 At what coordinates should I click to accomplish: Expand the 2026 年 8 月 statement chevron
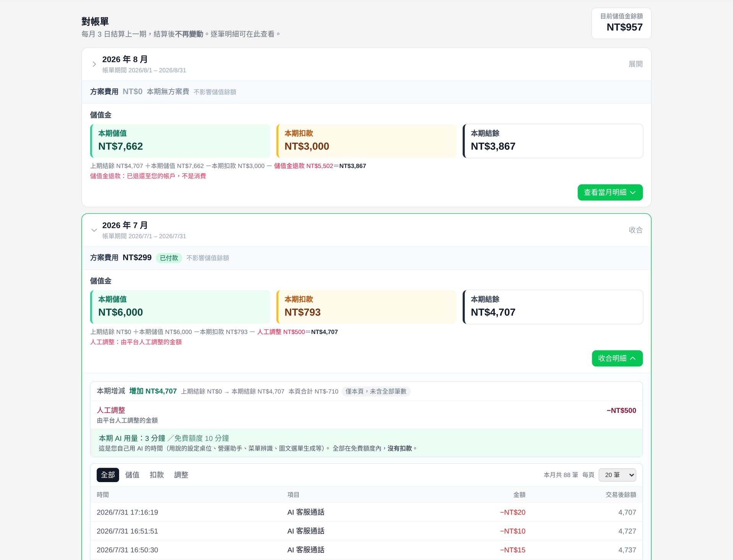(x=94, y=64)
